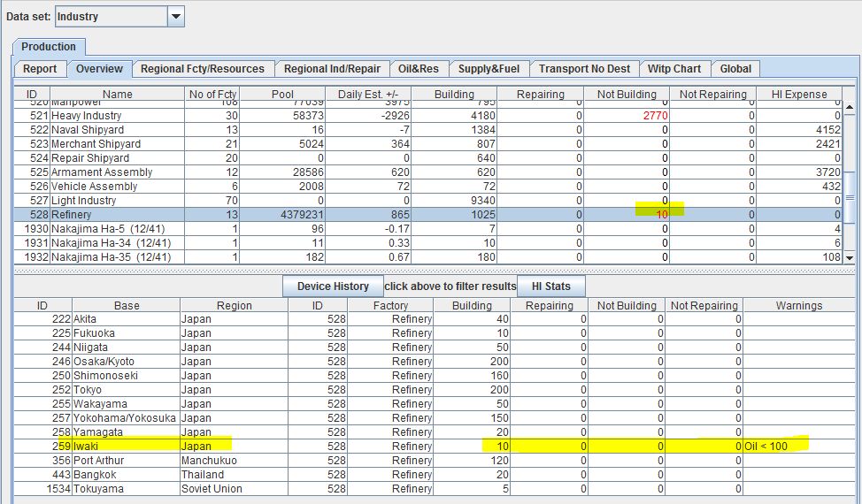Select the Fukuoka base row

point(435,333)
